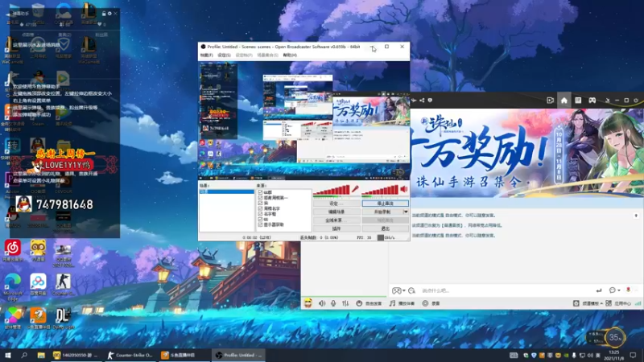644x362 pixels.
Task: Select the highlighted scene in OBS scene list
Action: pos(227,191)
